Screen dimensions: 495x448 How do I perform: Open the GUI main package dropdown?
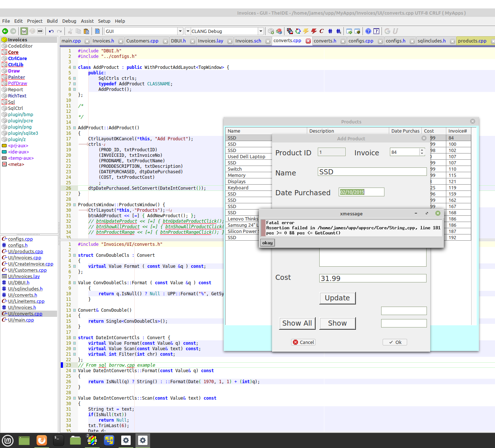coord(180,31)
